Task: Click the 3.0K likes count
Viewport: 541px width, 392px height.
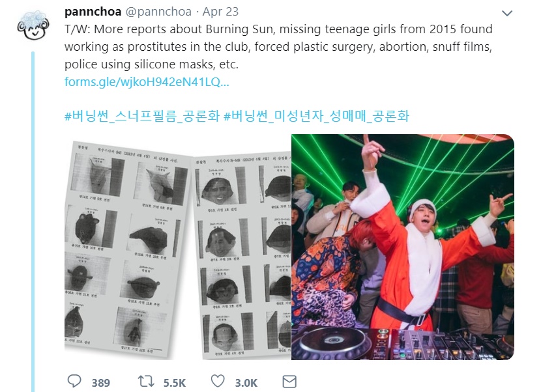Action: [246, 383]
